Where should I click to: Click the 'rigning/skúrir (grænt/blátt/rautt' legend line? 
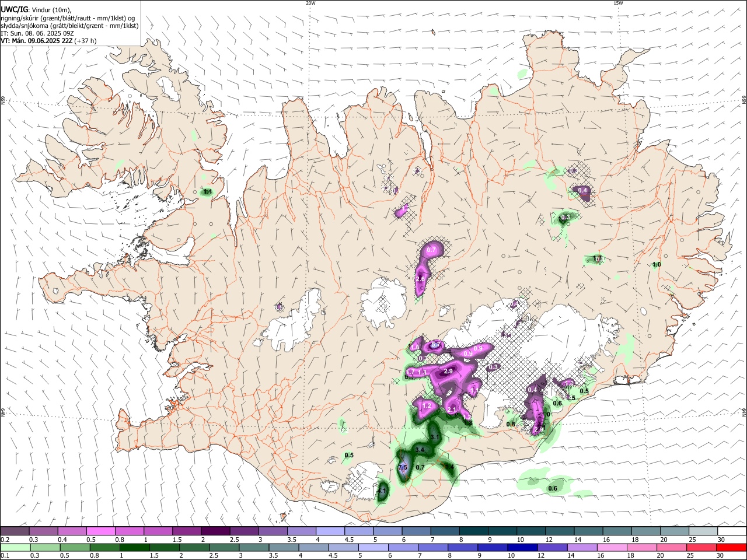tap(68, 18)
